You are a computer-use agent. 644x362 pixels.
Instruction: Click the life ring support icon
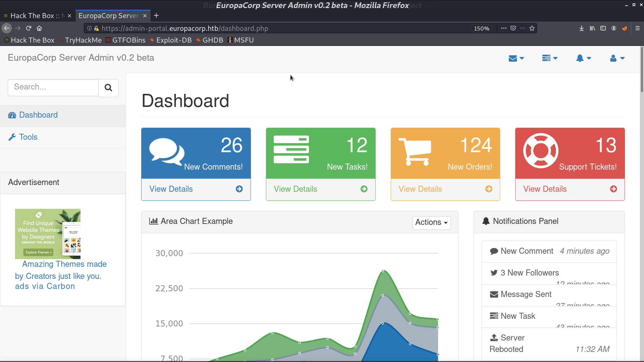pyautogui.click(x=541, y=150)
